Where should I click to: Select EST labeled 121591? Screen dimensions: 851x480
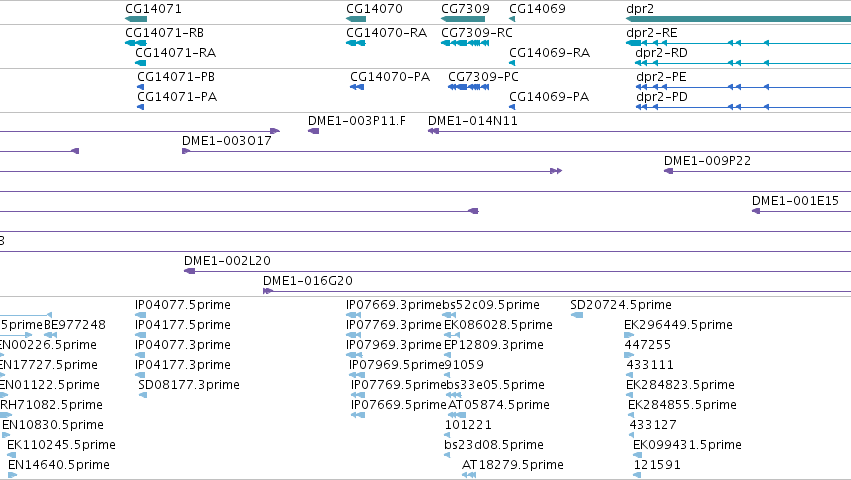[x=657, y=465]
